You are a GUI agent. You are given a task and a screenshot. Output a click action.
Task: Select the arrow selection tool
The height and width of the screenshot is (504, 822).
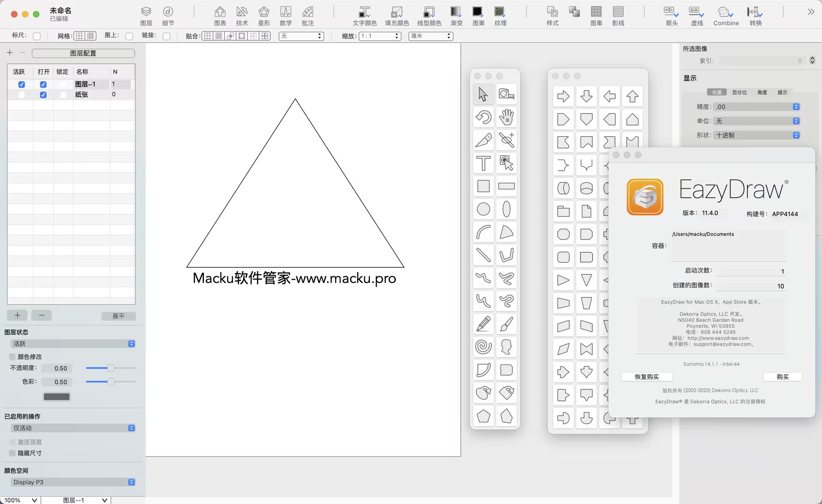(483, 94)
